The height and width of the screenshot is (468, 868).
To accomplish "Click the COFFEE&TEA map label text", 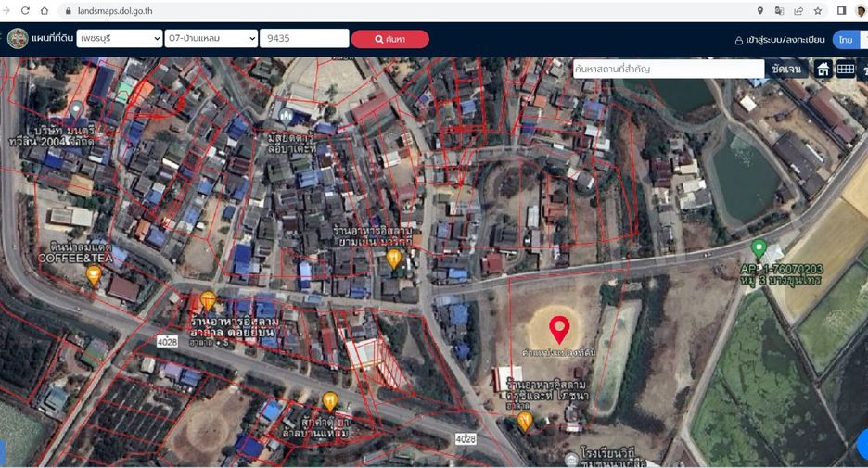I will 75,259.
